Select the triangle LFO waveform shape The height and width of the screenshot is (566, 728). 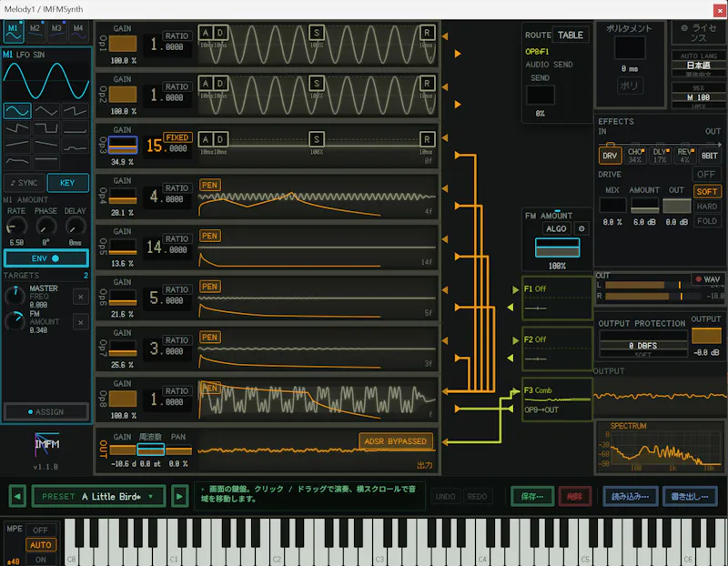46,111
